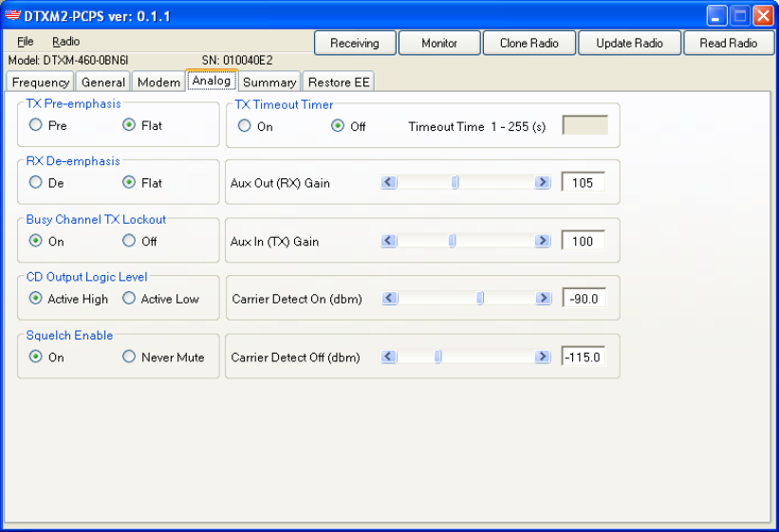The height and width of the screenshot is (532, 779).
Task: Click the SN: 010040E2 text
Action: click(237, 61)
